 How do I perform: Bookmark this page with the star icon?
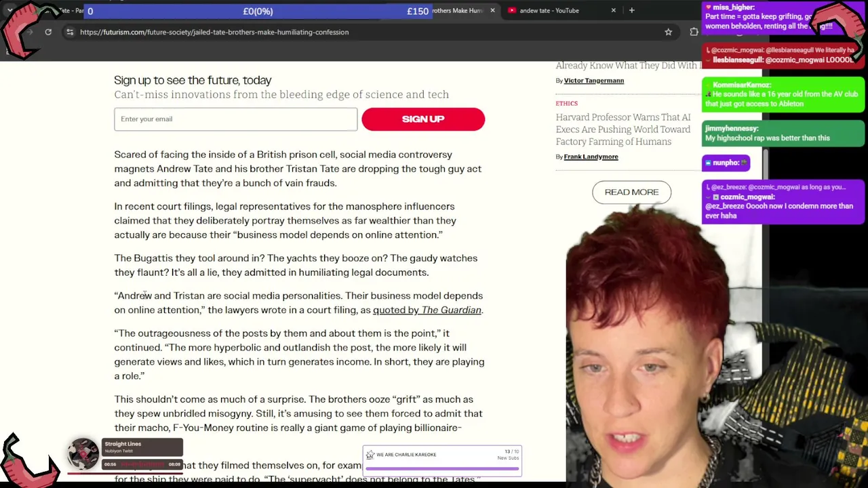(668, 32)
